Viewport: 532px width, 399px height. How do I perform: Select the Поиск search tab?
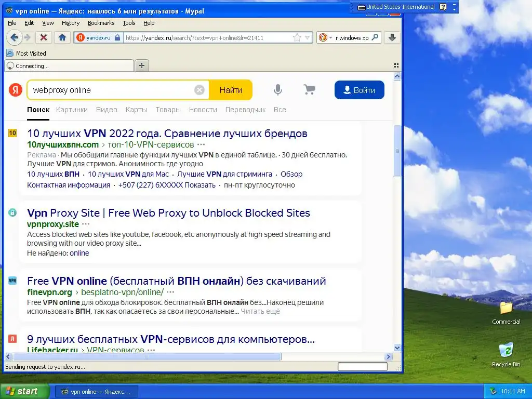pyautogui.click(x=38, y=110)
